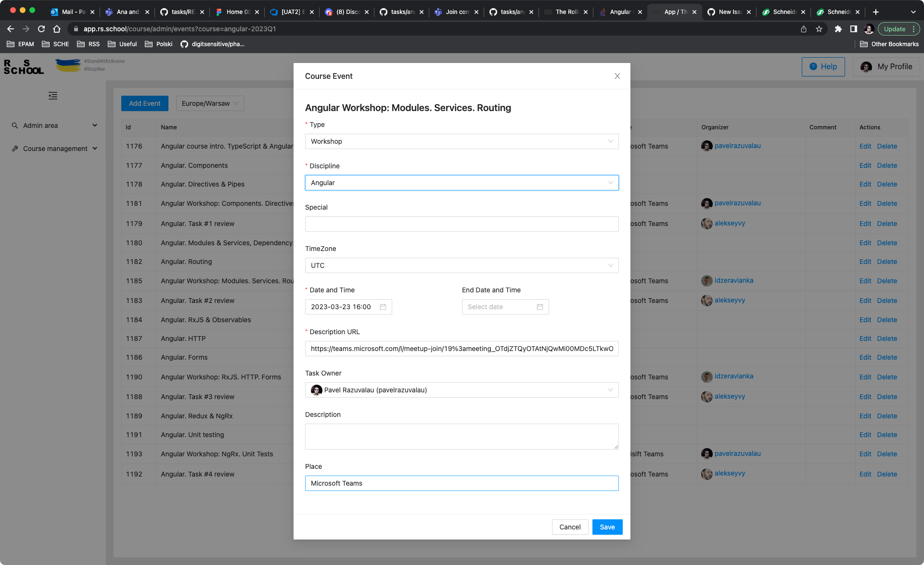
Task: Close the Course Event dialog
Action: [617, 76]
